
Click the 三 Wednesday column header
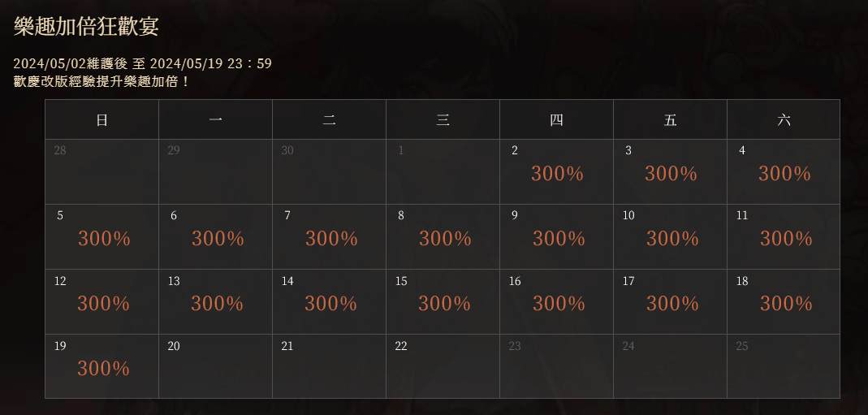pyautogui.click(x=443, y=119)
